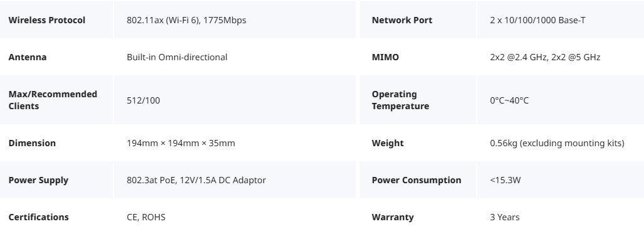Click the 3 Years warranty value
The image size is (644, 229).
click(505, 217)
